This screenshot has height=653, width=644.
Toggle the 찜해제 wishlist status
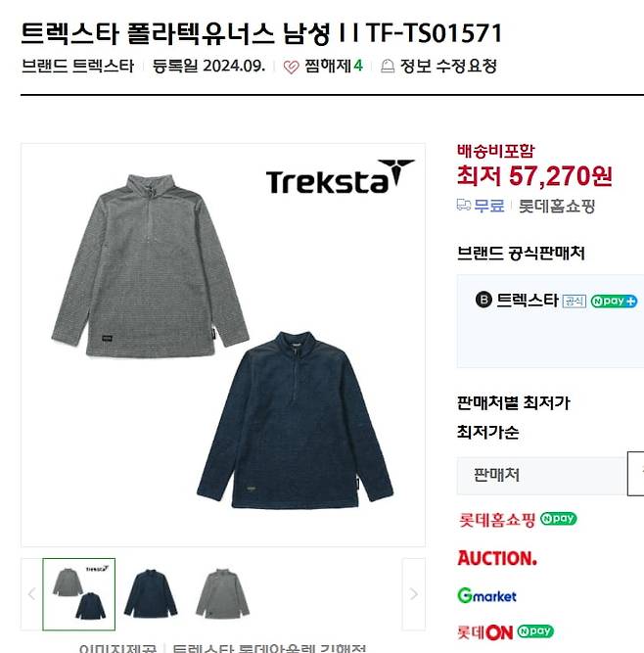pyautogui.click(x=323, y=67)
